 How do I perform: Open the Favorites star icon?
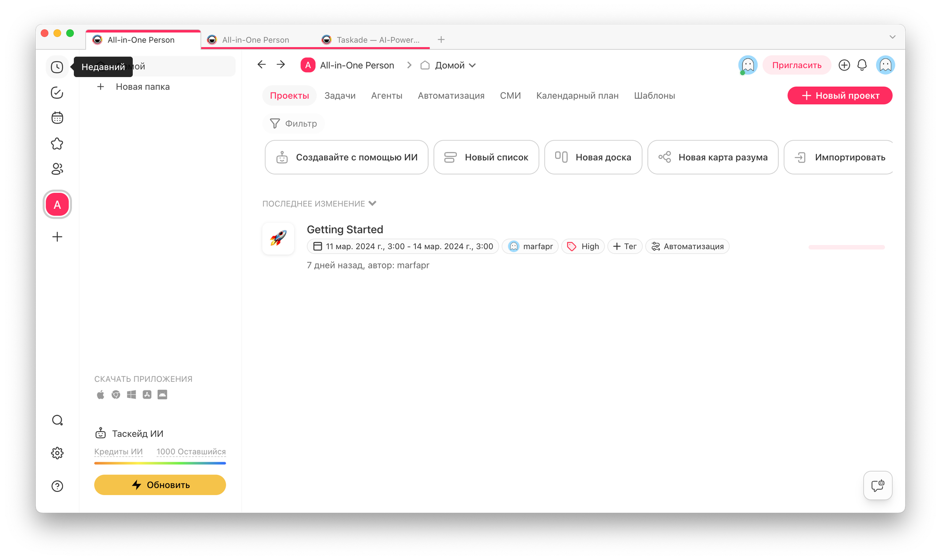click(57, 144)
